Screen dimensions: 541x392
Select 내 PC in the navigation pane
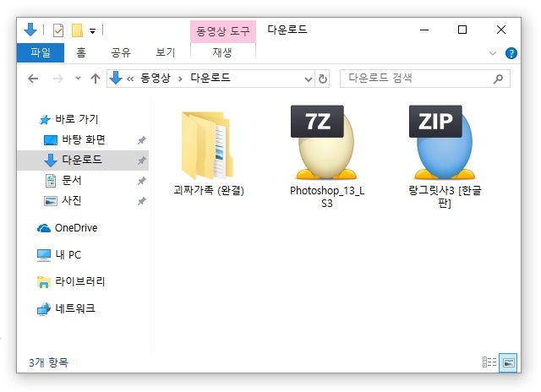pyautogui.click(x=68, y=255)
